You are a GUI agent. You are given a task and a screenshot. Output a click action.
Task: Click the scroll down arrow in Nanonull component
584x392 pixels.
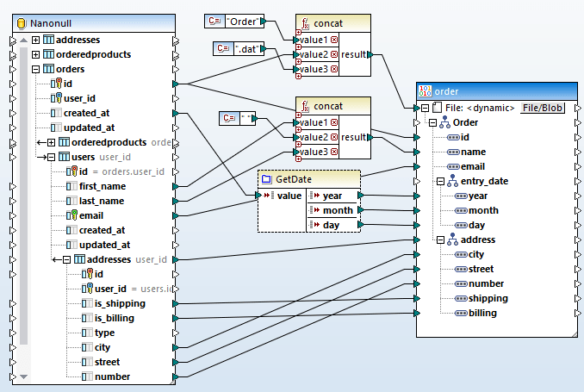[x=24, y=376]
